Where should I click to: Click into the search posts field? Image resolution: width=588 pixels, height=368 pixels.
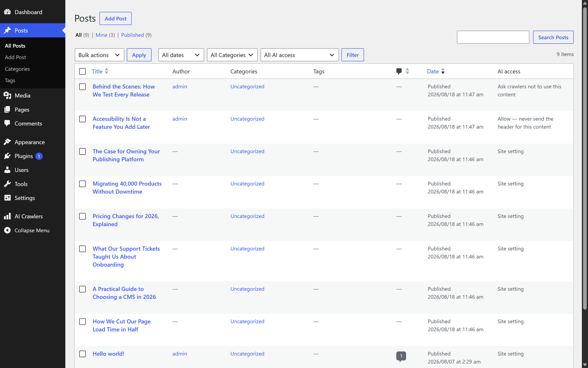click(x=493, y=37)
